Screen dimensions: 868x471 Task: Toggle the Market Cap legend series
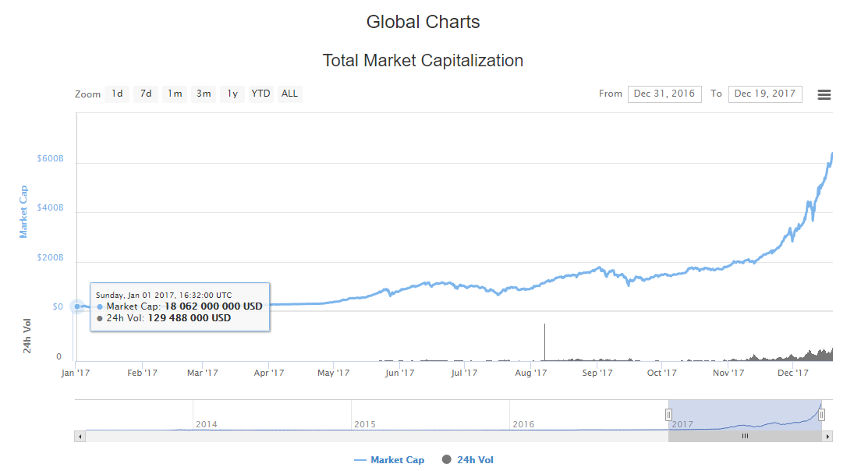(389, 460)
